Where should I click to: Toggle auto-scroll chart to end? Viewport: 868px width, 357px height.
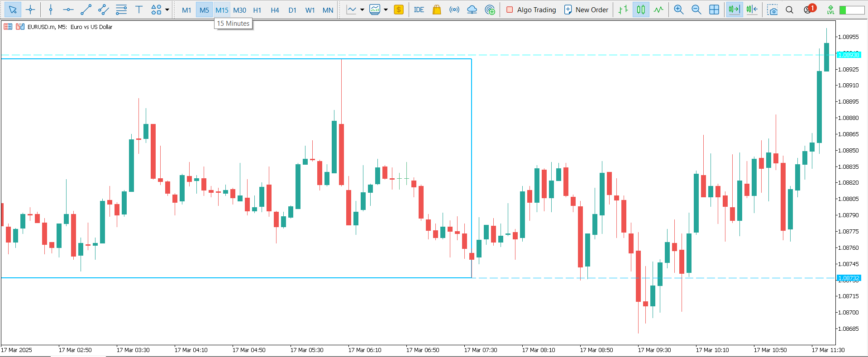734,10
